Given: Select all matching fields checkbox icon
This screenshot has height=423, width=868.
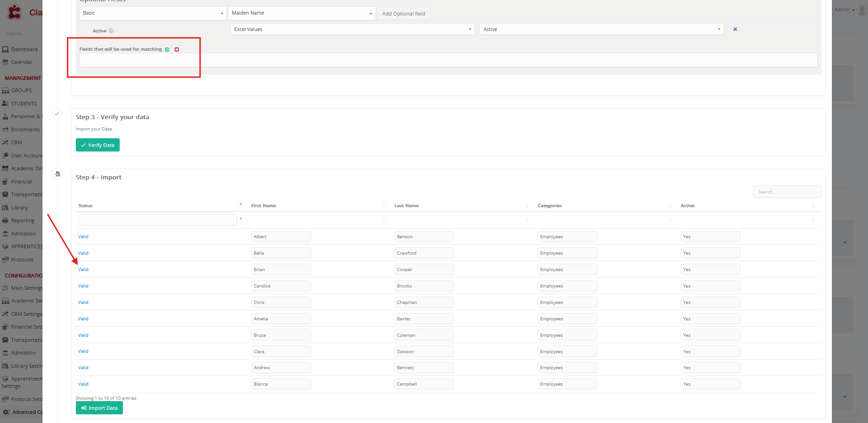Looking at the screenshot, I should pos(167,49).
